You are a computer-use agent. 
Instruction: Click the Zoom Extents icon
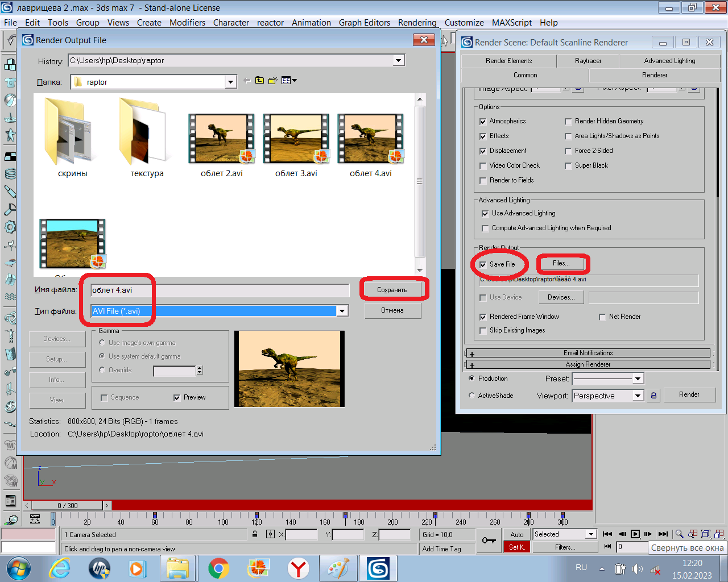coord(706,534)
